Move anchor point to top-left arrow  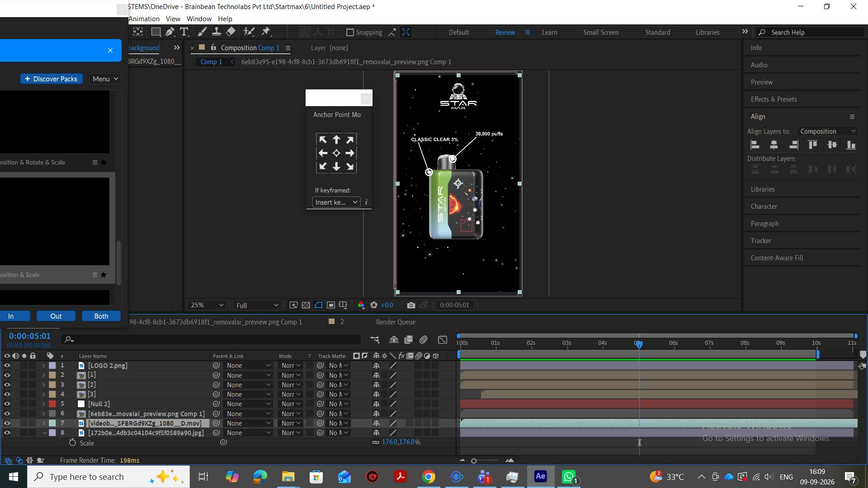pyautogui.click(x=323, y=140)
